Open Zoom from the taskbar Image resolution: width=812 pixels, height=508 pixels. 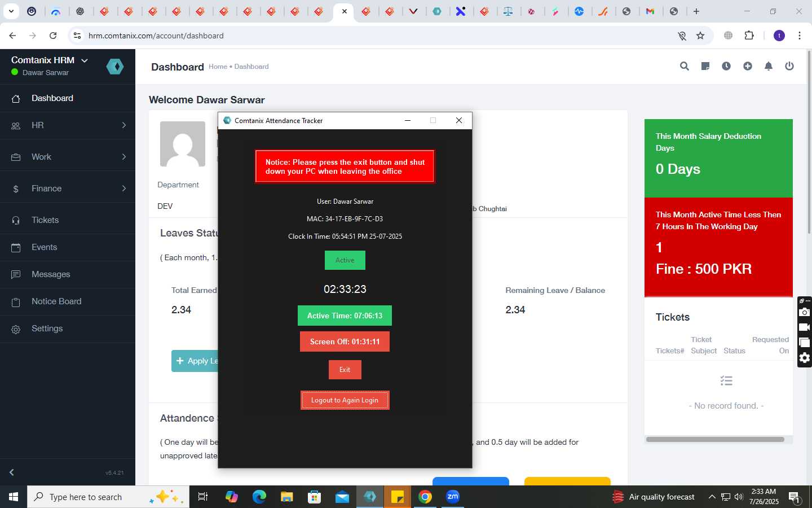(x=452, y=497)
